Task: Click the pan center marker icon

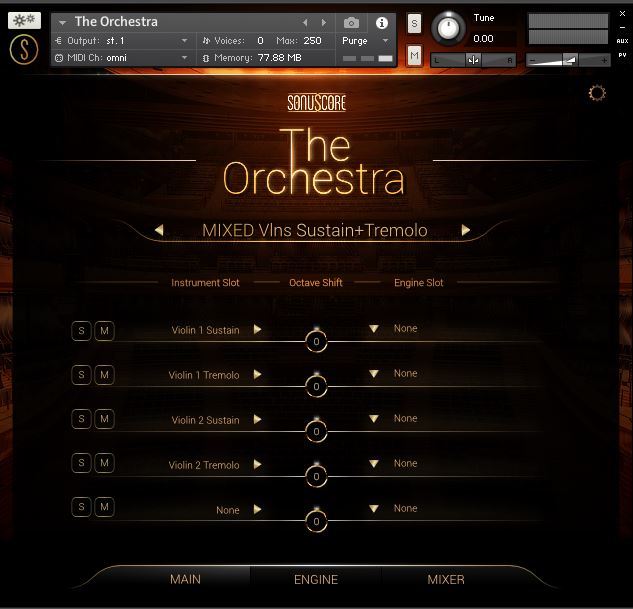Action: click(473, 60)
